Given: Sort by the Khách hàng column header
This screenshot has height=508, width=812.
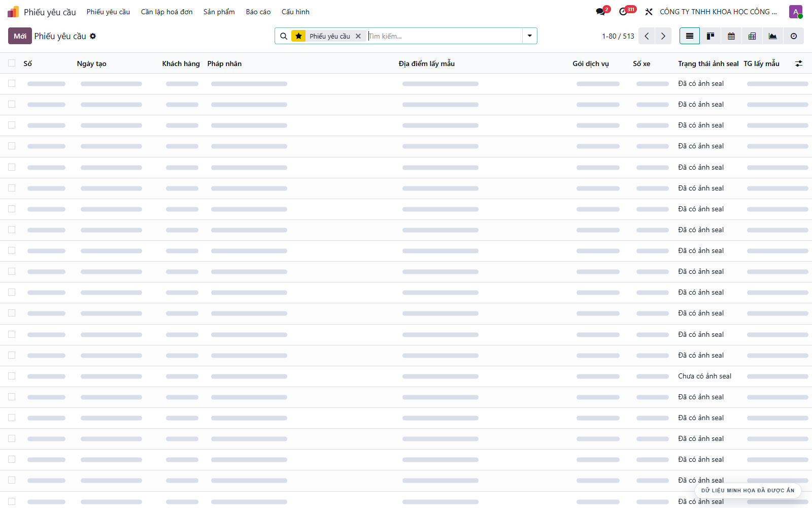Looking at the screenshot, I should coord(181,63).
